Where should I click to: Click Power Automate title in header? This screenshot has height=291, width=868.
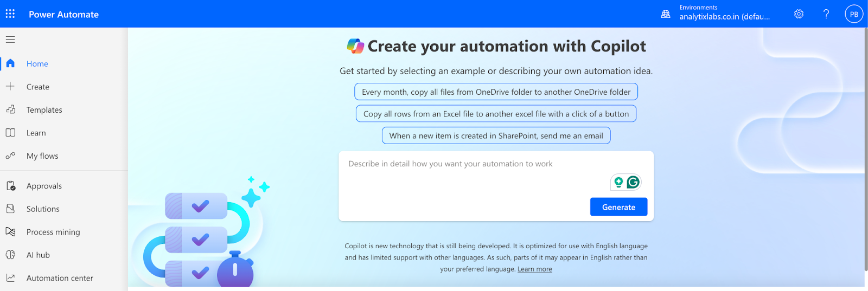(x=63, y=15)
